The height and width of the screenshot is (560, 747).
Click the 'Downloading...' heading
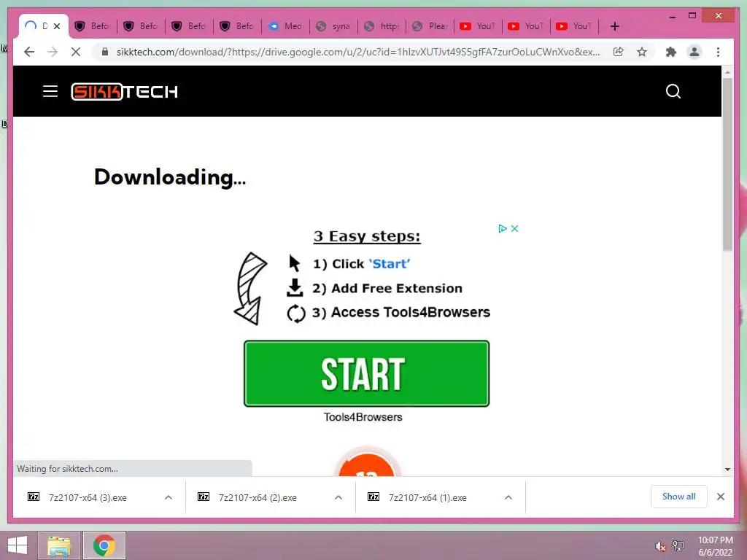[x=170, y=177]
